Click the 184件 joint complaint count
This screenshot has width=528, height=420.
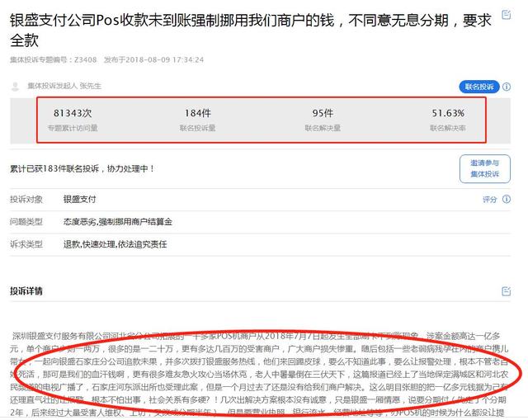tap(198, 113)
